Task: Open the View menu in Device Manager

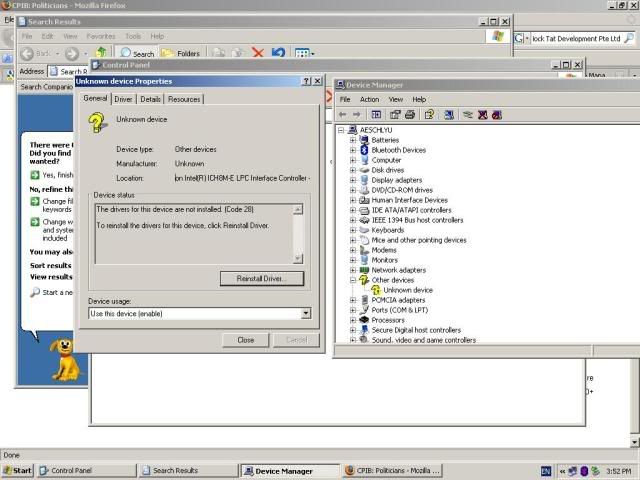Action: point(396,99)
